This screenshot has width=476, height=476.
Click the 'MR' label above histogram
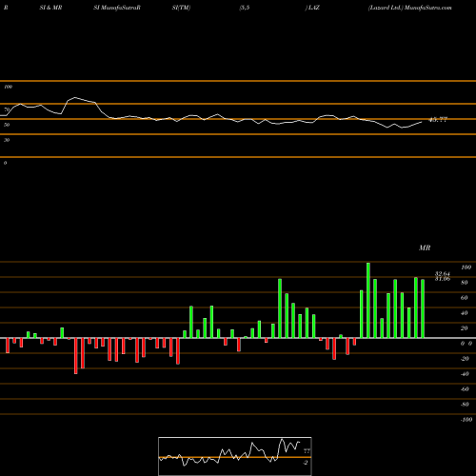point(425,248)
